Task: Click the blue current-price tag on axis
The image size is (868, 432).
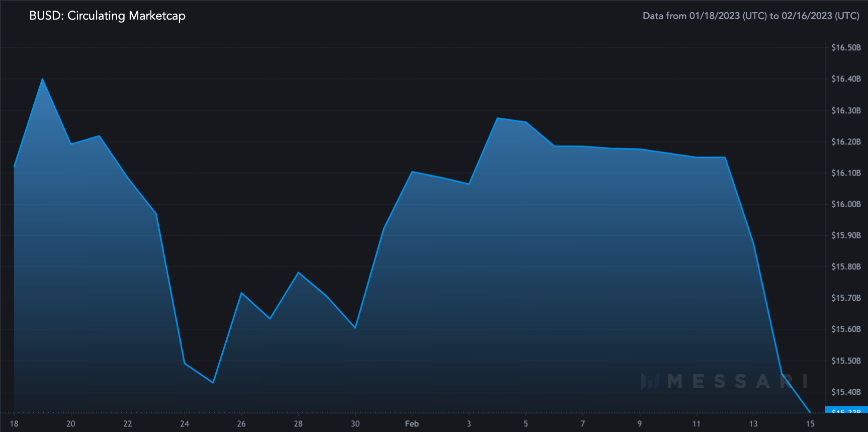Action: 846,409
